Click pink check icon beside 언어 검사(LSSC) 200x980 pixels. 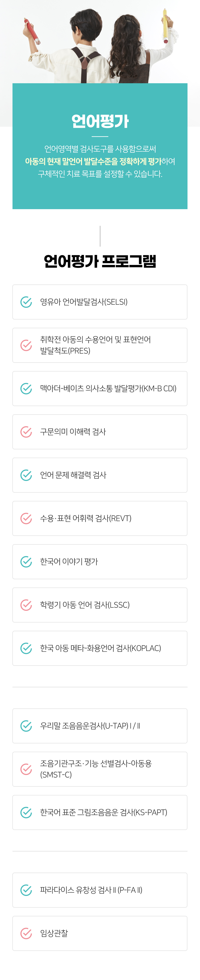pyautogui.click(x=26, y=605)
